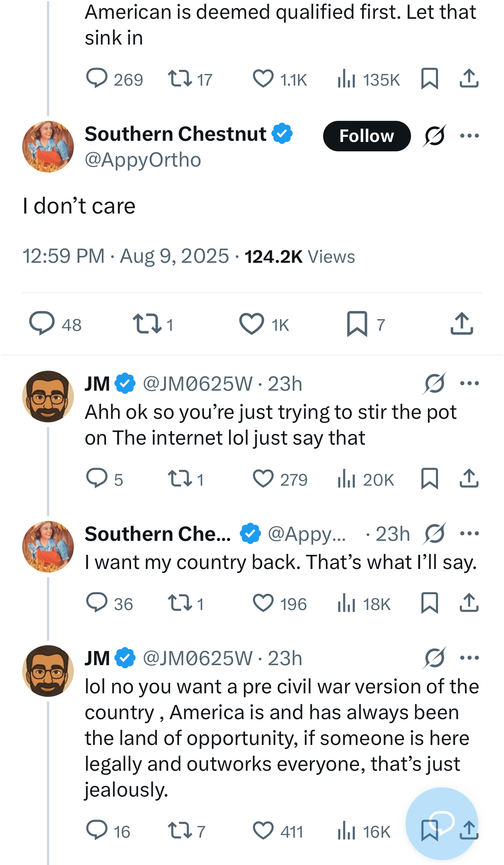This screenshot has width=504, height=865.
Task: Follow Southern Chestnut account
Action: (366, 136)
